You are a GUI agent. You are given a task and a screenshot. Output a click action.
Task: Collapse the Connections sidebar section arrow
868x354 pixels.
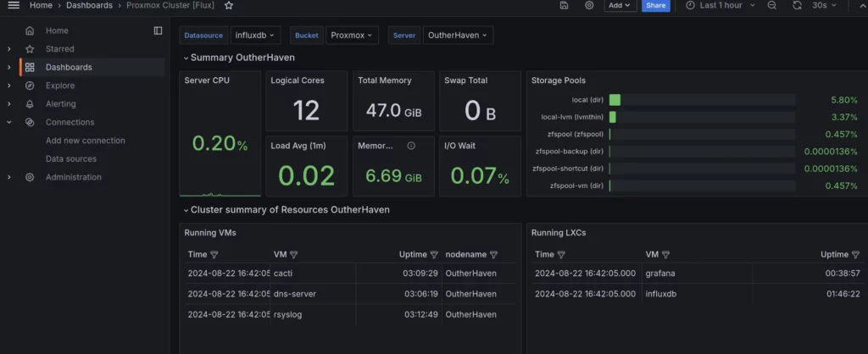click(x=8, y=122)
